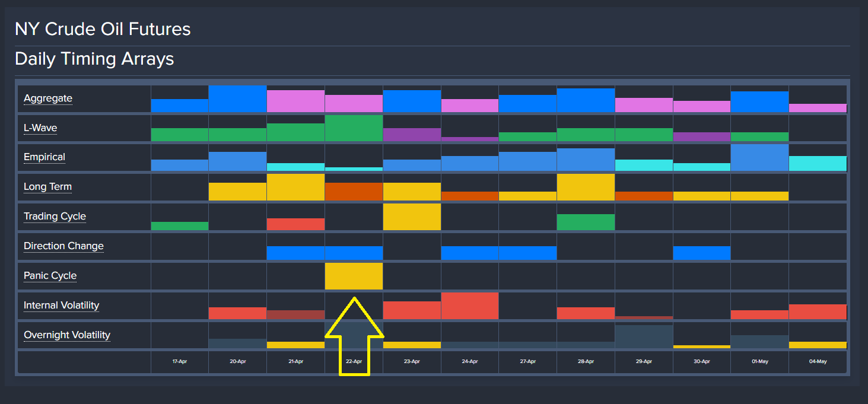Click the Direction Change row label
This screenshot has width=868, height=404.
click(x=63, y=246)
